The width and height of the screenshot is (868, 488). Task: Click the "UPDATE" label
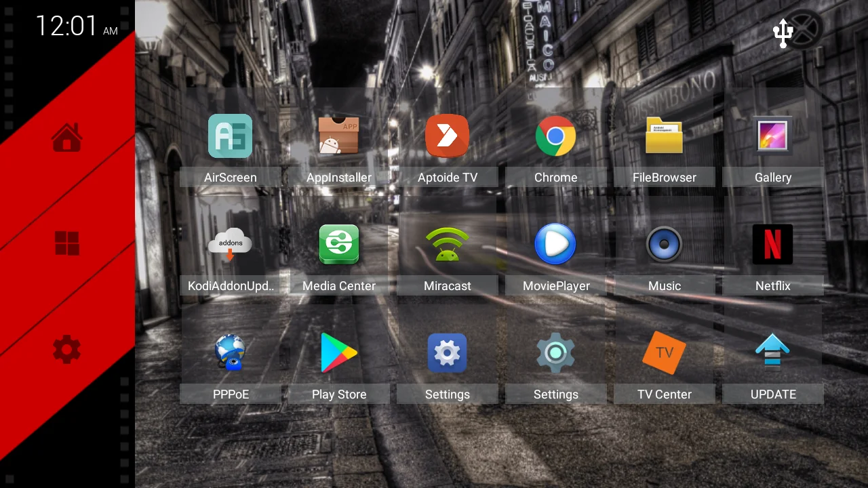(773, 394)
